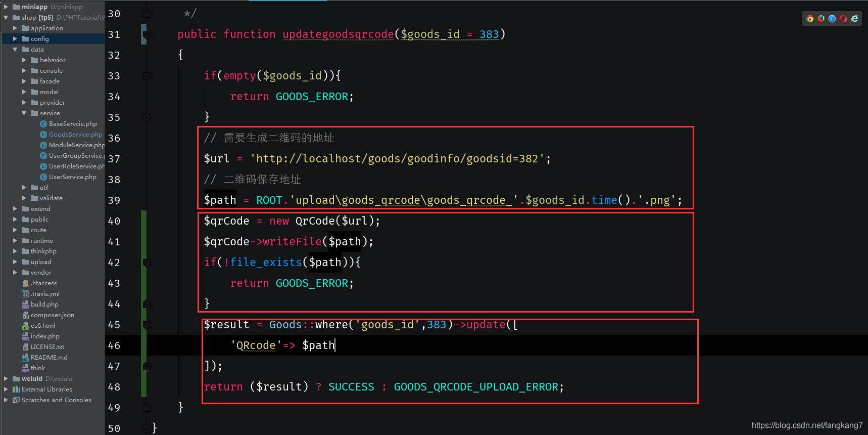Fold the update array at line 45

click(147, 325)
